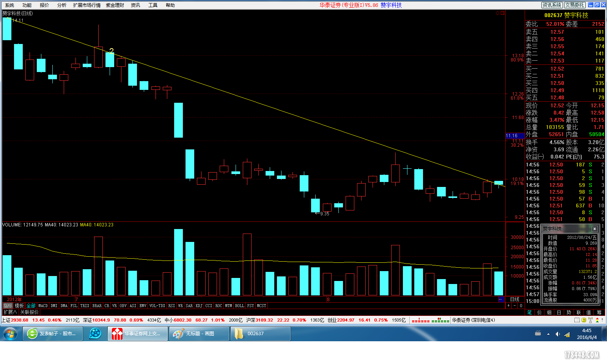Open the 帮助 menu

[x=170, y=5]
